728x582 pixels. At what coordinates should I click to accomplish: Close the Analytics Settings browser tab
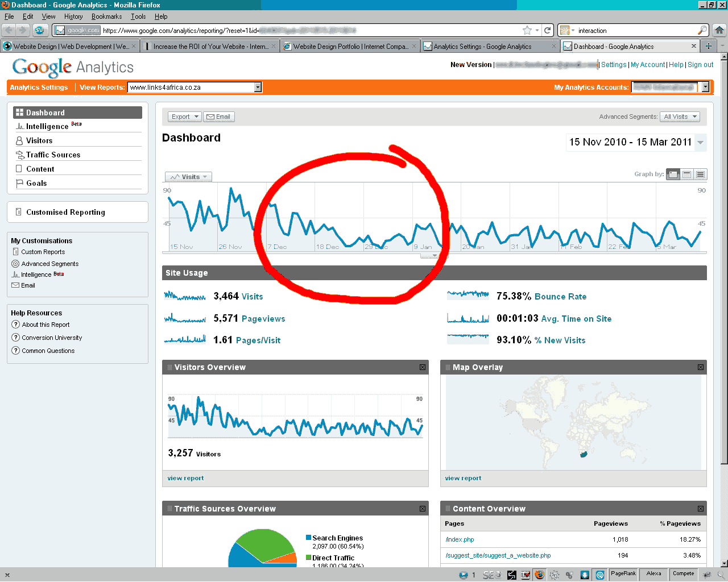coord(554,46)
